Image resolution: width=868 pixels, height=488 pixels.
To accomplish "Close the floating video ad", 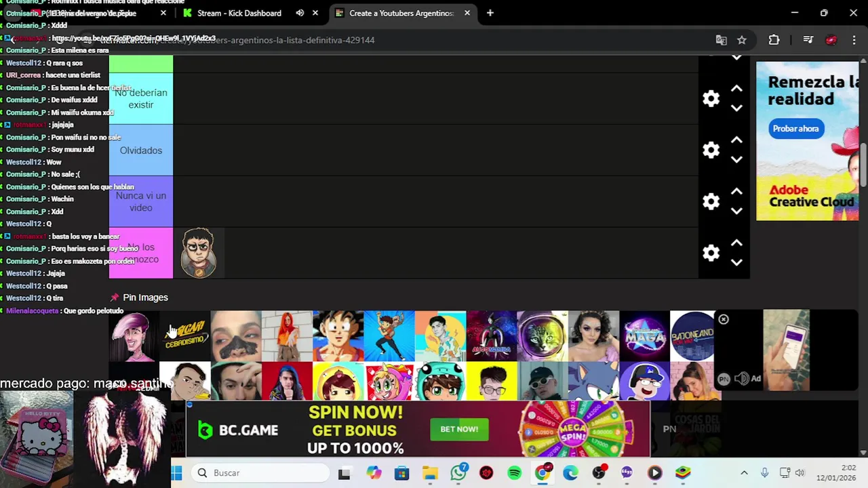I will pyautogui.click(x=724, y=319).
